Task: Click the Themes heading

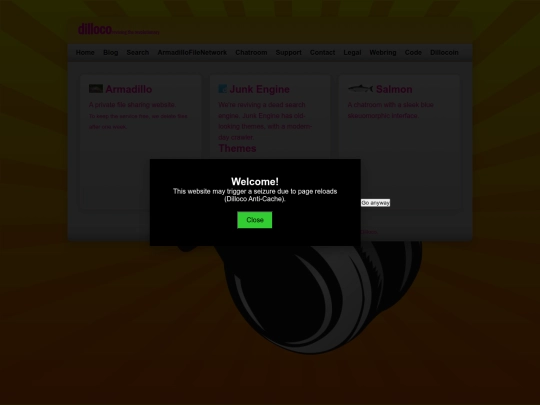Action: click(237, 148)
